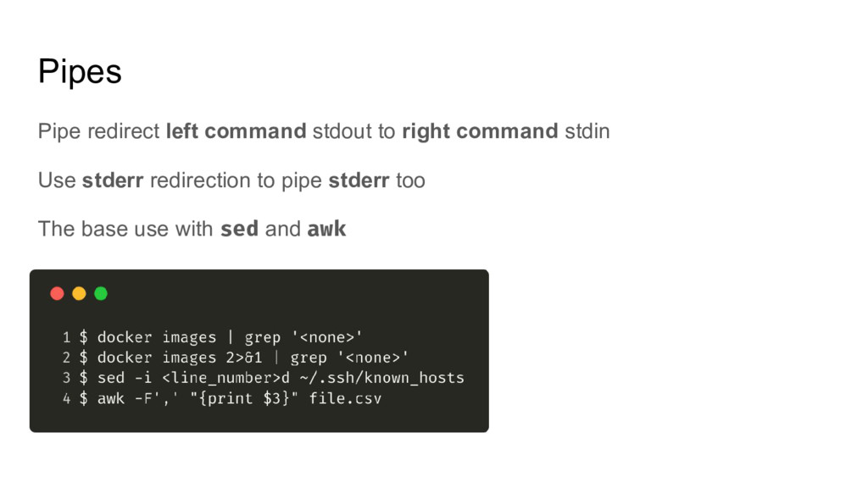Click the yellow minimize dot in terminal
The height and width of the screenshot is (488, 868).
79,293
